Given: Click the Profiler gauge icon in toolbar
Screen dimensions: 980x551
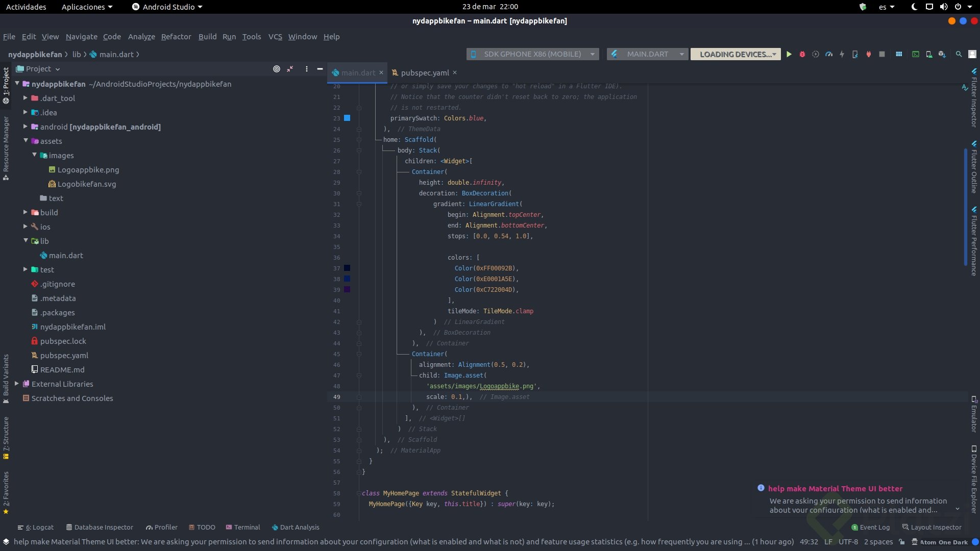Looking at the screenshot, I should coord(828,54).
